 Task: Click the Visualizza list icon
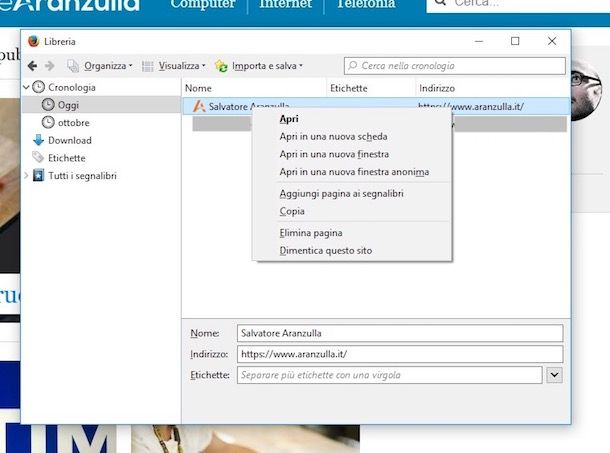coord(147,66)
